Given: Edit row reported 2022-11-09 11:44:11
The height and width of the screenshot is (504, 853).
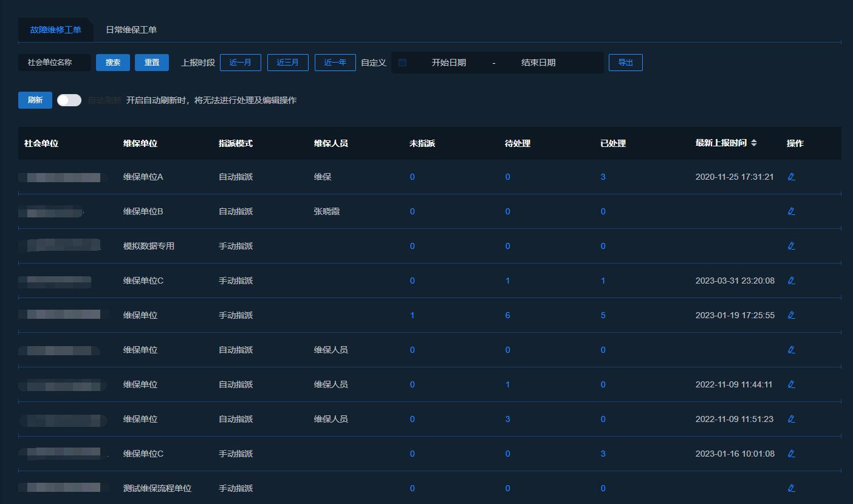Looking at the screenshot, I should click(791, 384).
